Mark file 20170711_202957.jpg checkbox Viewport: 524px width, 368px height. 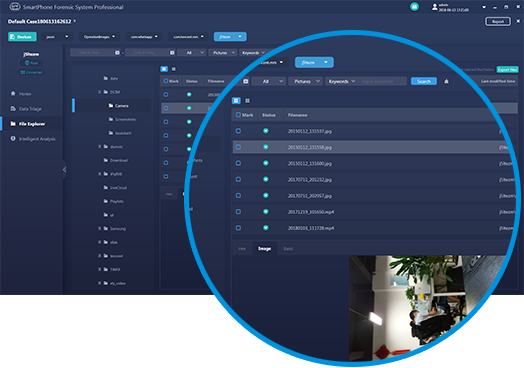tap(238, 195)
